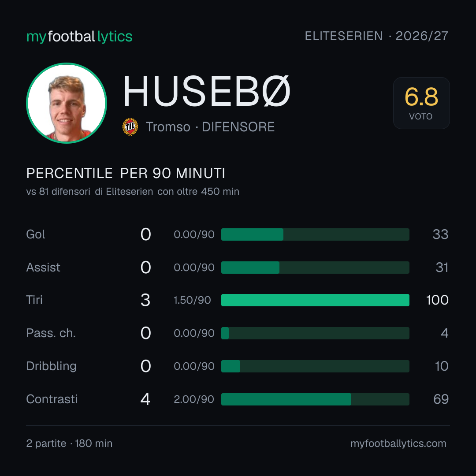Click the Tiri percentile value 100
Image resolution: width=476 pixels, height=476 pixels.
(437, 300)
